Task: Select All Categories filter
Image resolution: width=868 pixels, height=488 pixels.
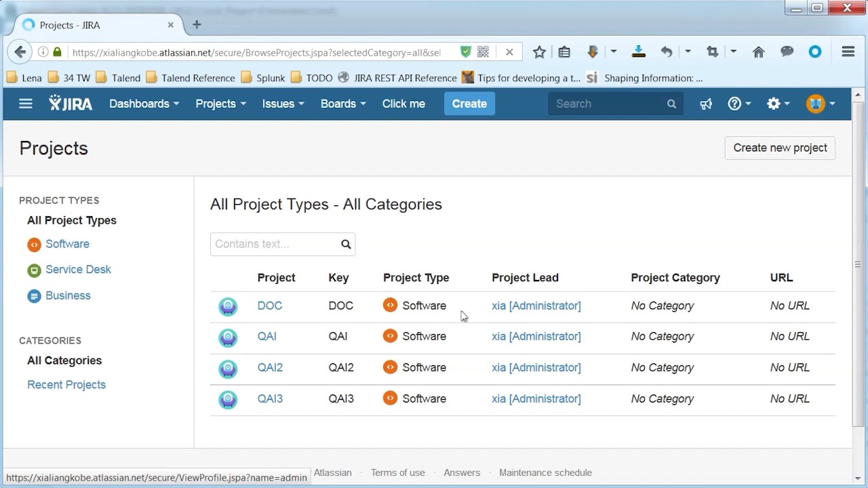Action: coord(64,361)
